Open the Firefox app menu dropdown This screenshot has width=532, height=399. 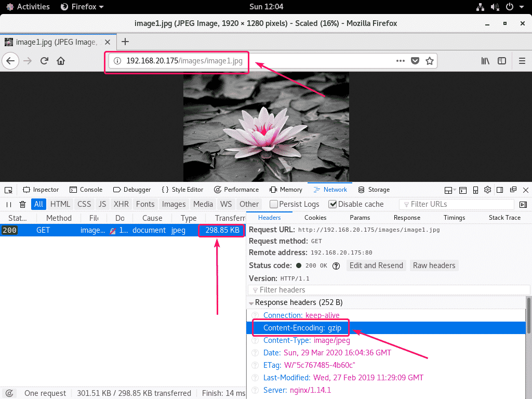(82, 7)
